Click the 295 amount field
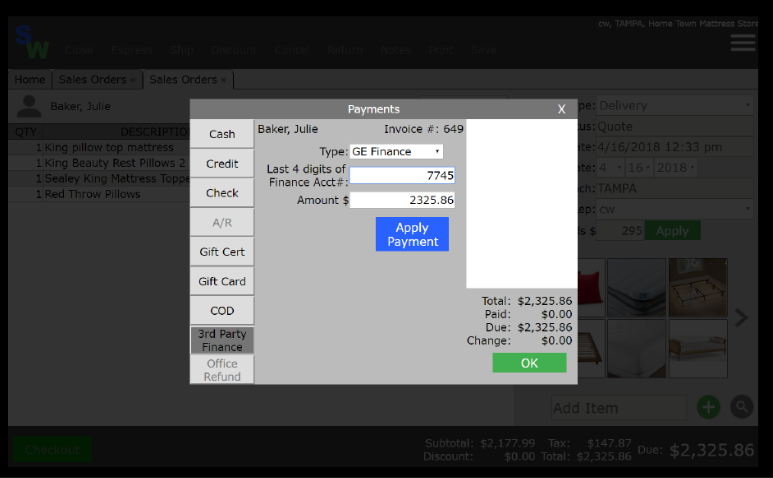The height and width of the screenshot is (478, 773). point(620,231)
